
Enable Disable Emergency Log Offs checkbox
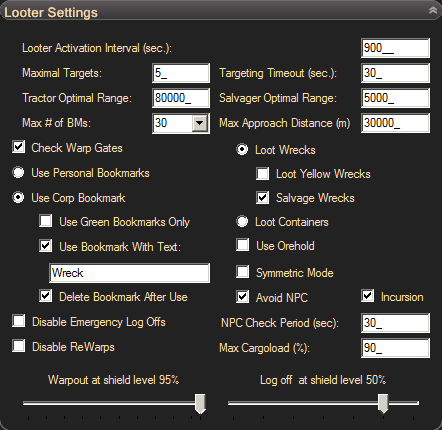pyautogui.click(x=19, y=321)
